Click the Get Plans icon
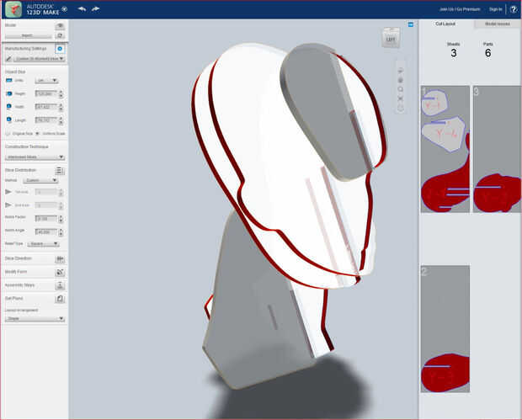This screenshot has height=420, width=522. [x=60, y=299]
